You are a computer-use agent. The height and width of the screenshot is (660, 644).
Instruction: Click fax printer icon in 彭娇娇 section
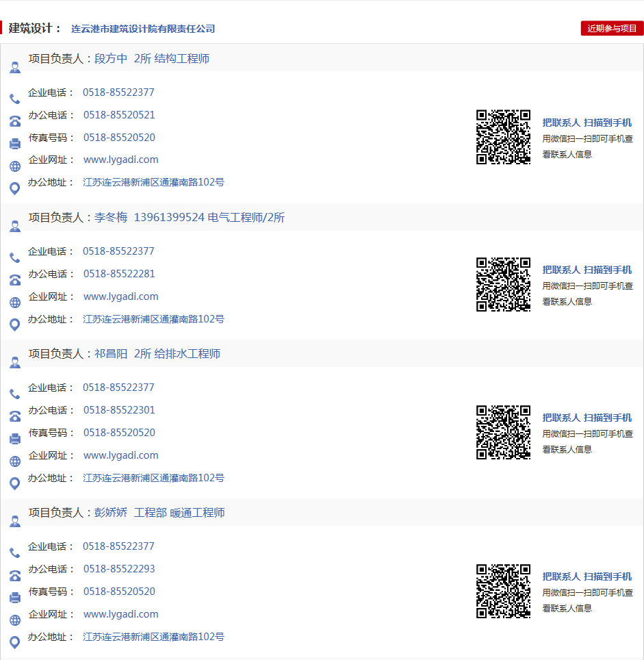[x=15, y=598]
